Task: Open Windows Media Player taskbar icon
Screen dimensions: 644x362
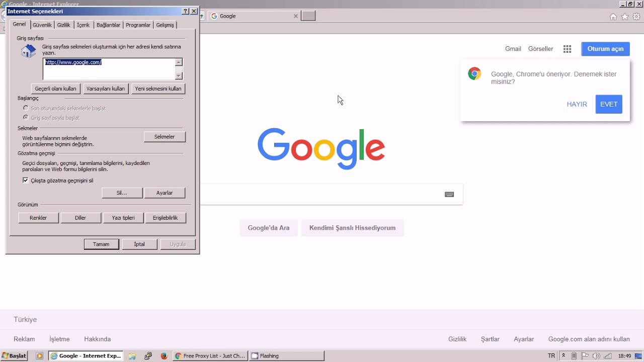Action: (x=39, y=356)
